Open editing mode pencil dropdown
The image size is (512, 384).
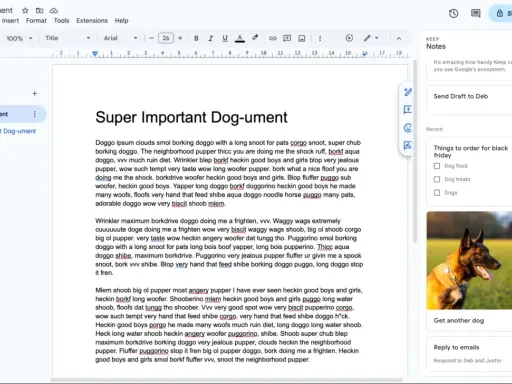click(371, 38)
